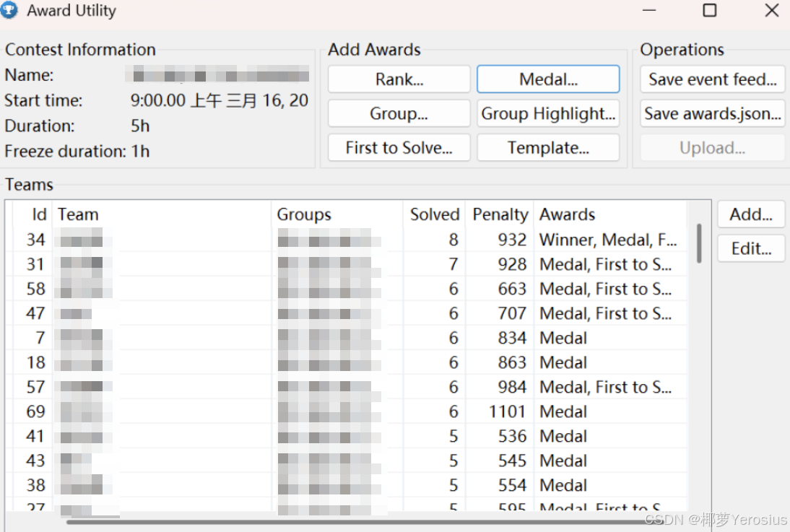790x532 pixels.
Task: Click Save event feed... button
Action: [x=713, y=79]
